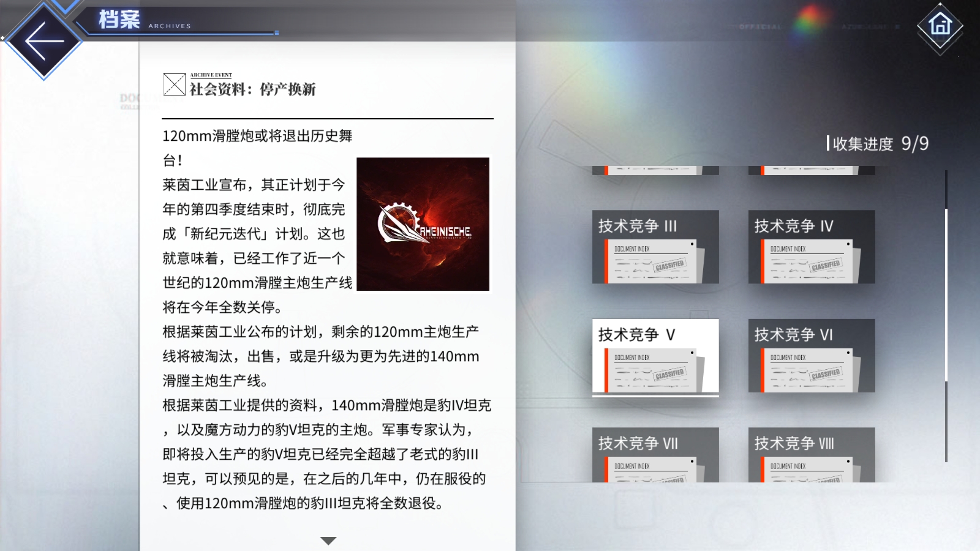Open the 技术竞争 VI document

(812, 356)
